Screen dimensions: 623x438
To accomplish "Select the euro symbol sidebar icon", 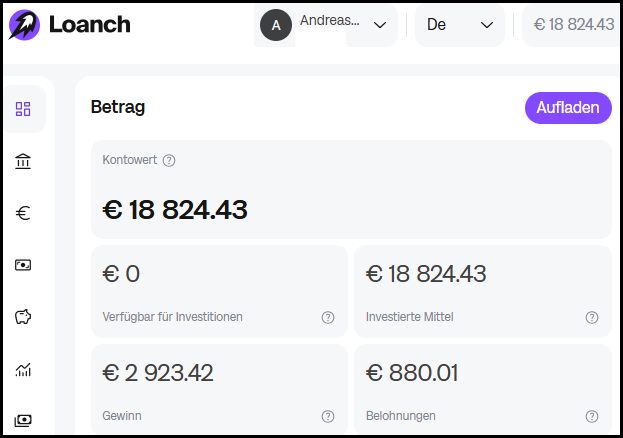I will click(23, 213).
